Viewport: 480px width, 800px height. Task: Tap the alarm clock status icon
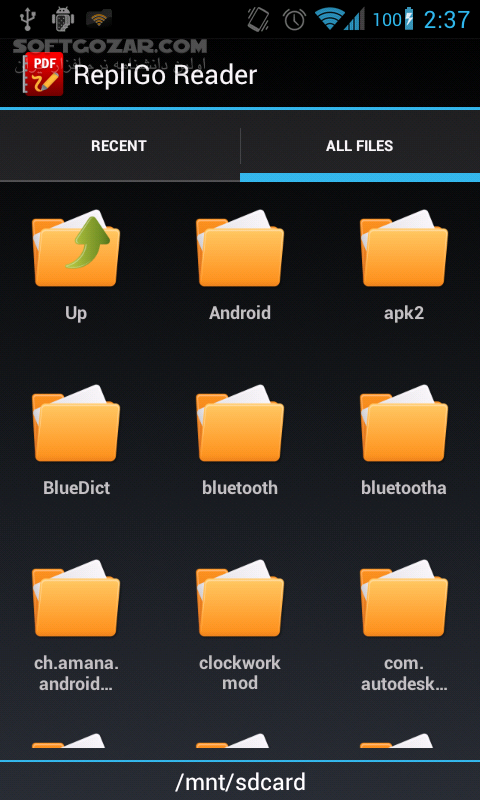click(x=294, y=19)
